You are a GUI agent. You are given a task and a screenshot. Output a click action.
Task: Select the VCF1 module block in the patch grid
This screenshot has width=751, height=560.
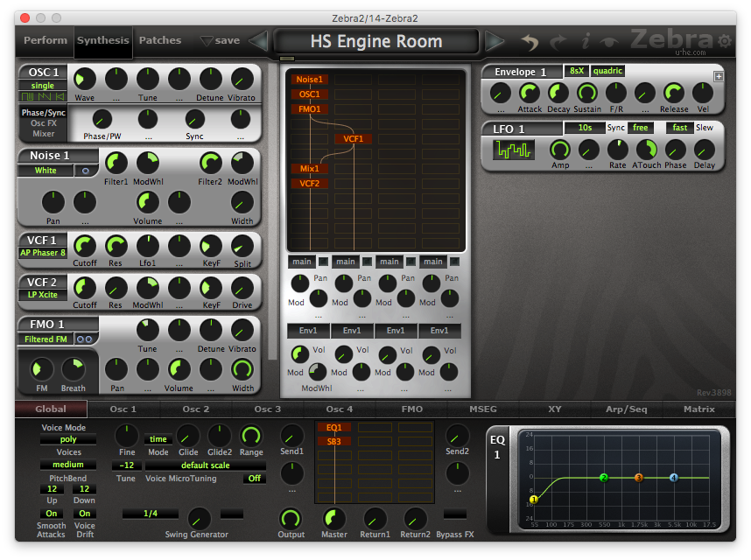click(x=354, y=137)
